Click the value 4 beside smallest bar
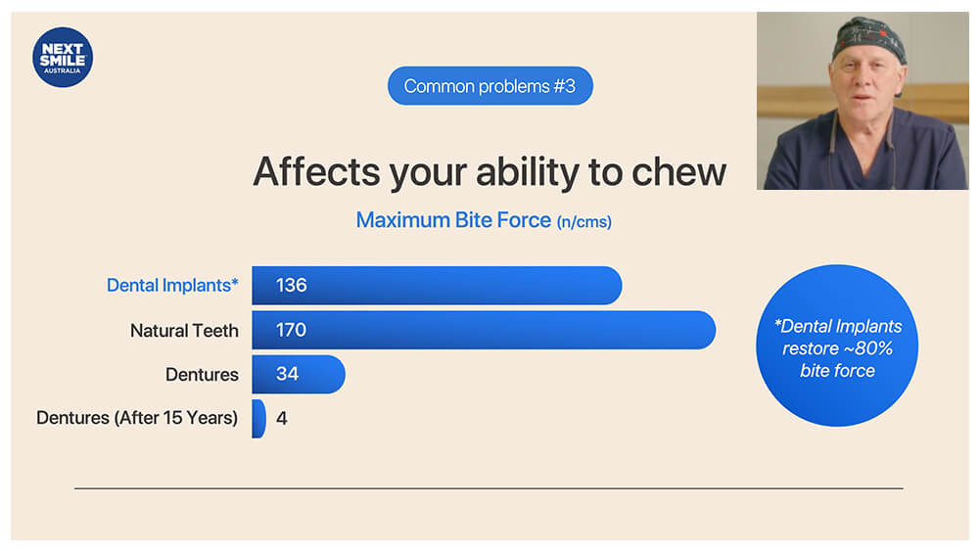980x551 pixels. pos(282,419)
